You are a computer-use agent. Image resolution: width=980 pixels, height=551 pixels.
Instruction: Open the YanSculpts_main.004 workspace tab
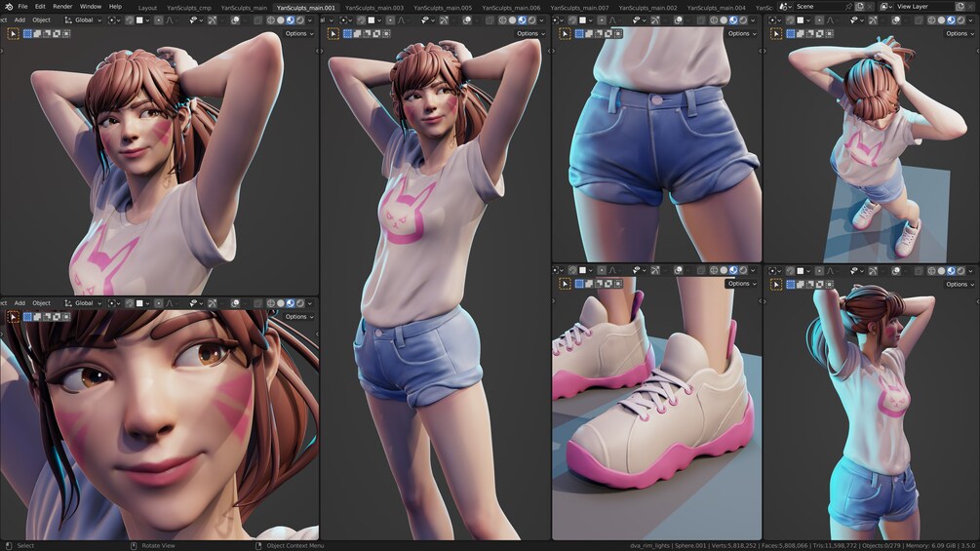717,8
